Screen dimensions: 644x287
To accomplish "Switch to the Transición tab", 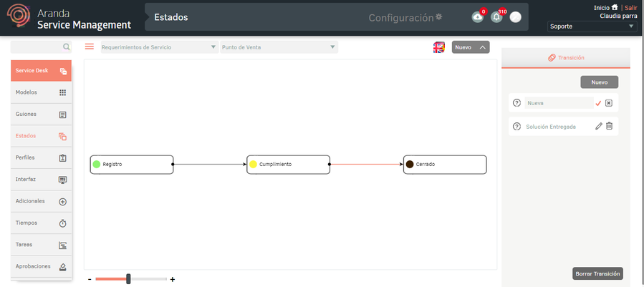I will (566, 58).
